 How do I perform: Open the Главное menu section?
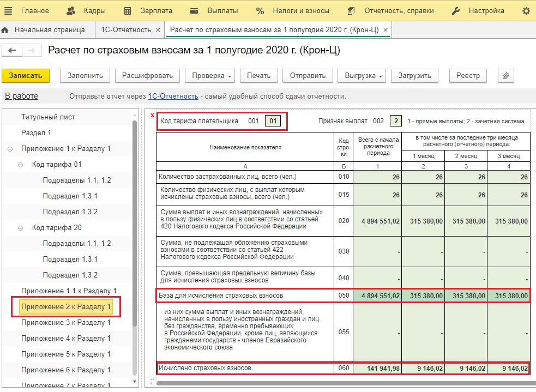(x=35, y=11)
